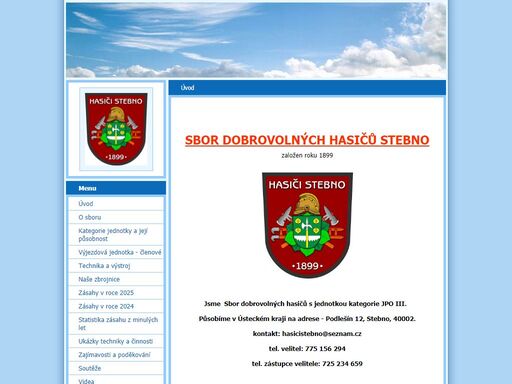
Task: View Zásahy v roce 2025
Action: click(x=106, y=293)
